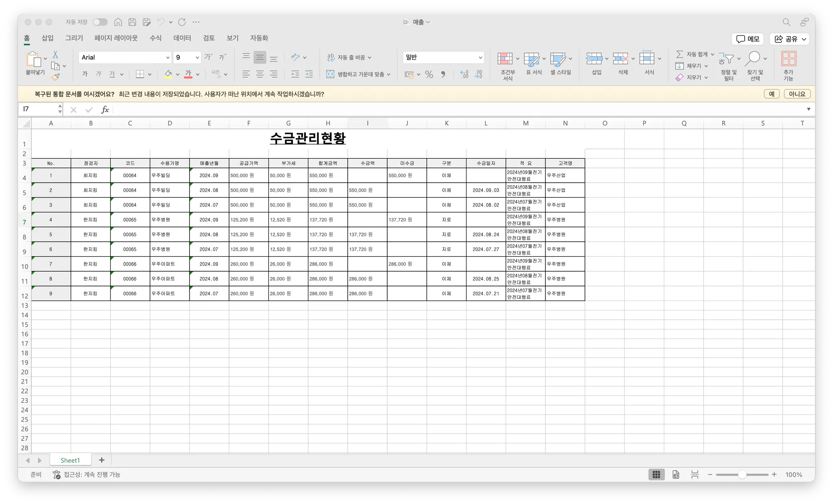Switch to page layout view icon

[x=676, y=475]
